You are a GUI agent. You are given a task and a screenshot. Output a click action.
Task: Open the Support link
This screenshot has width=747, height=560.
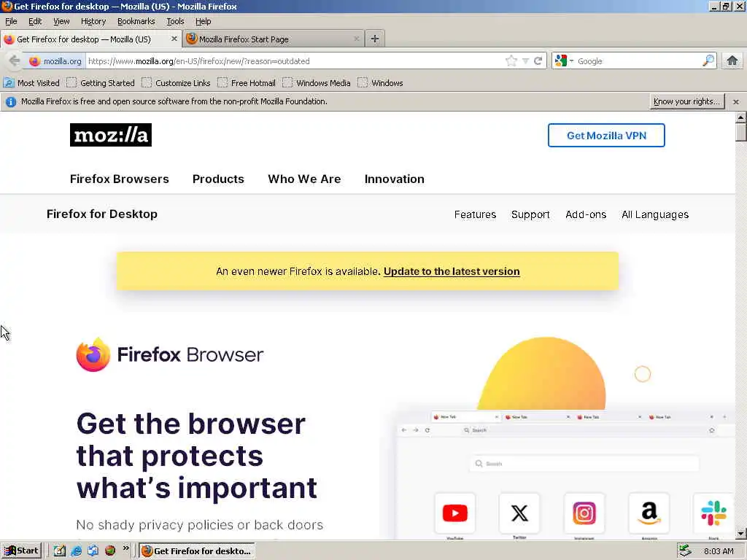[x=530, y=215]
